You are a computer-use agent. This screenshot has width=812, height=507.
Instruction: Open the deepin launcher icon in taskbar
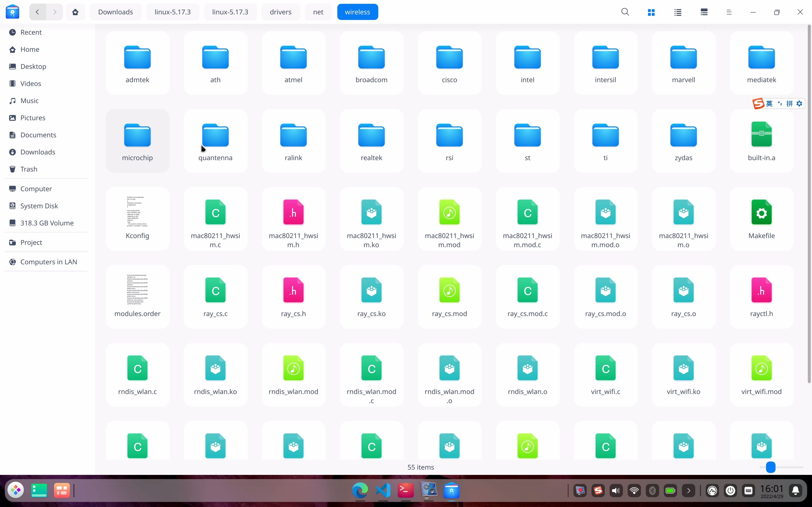coord(15,490)
